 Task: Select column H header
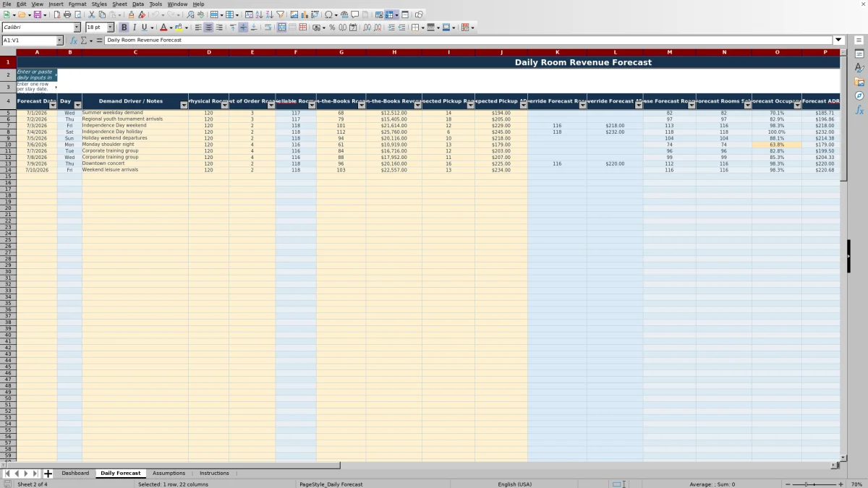point(394,52)
